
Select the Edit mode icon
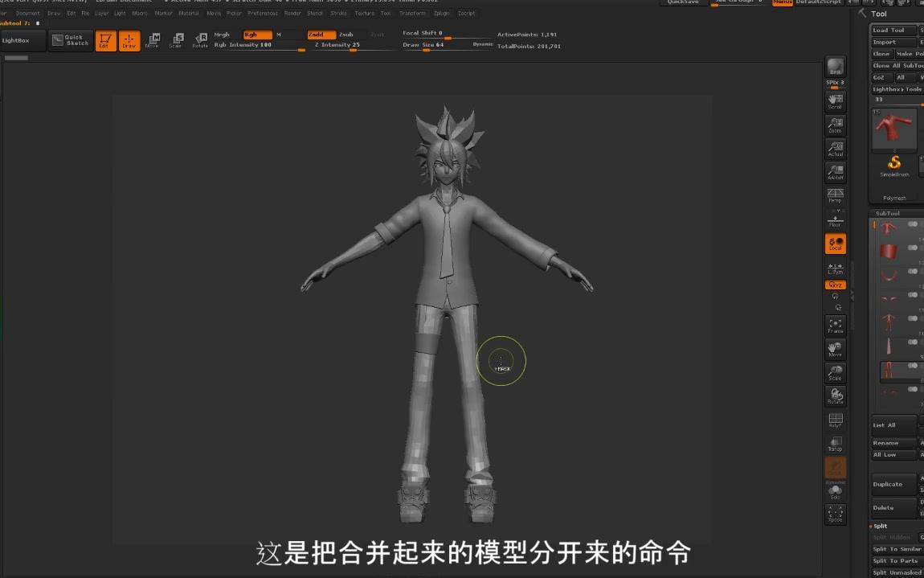106,41
